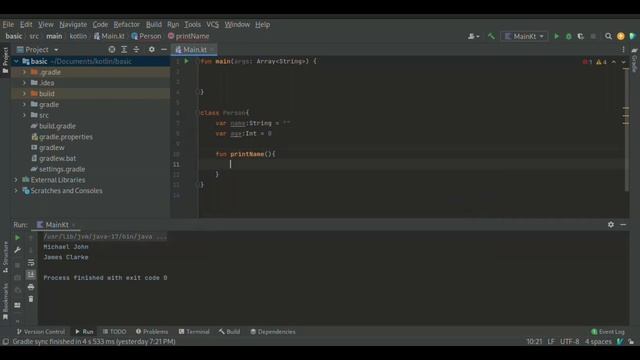Change LF line separator in status bar
Viewport: 640px width, 360px height.
551,342
